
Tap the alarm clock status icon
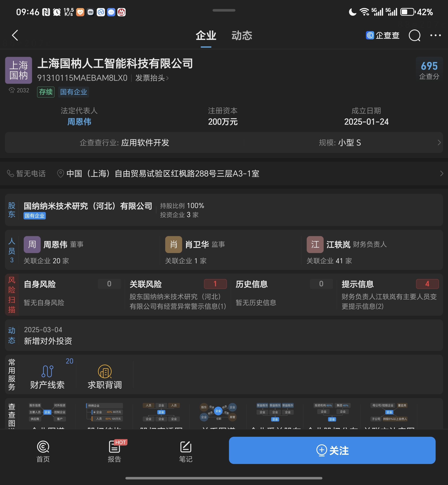pyautogui.click(x=57, y=12)
